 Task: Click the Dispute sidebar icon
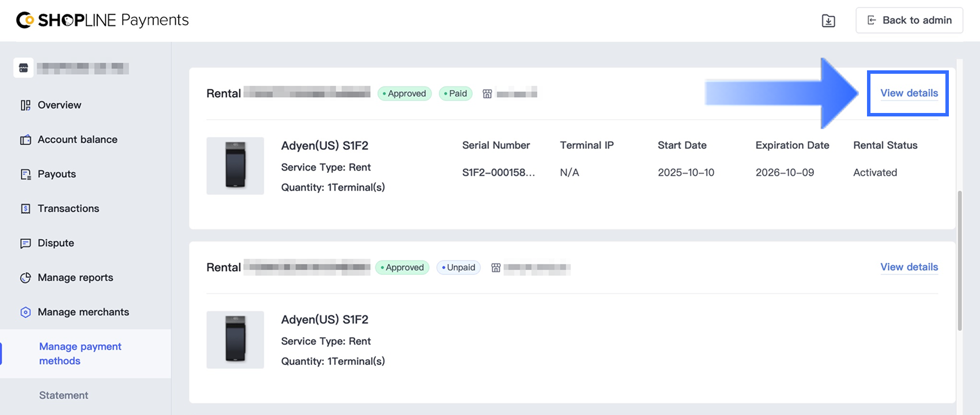[25, 243]
